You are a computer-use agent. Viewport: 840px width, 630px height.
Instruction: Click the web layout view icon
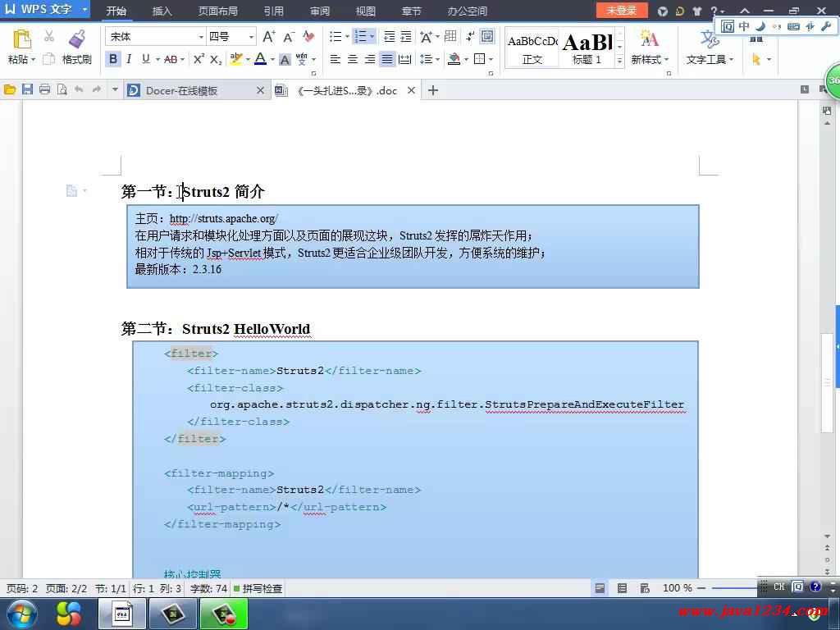645,588
